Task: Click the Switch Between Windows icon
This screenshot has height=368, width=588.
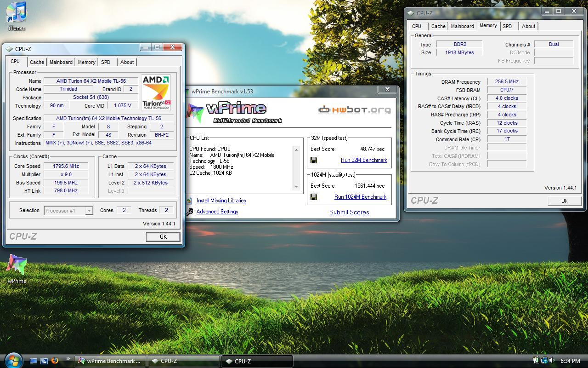Action: coord(44,361)
